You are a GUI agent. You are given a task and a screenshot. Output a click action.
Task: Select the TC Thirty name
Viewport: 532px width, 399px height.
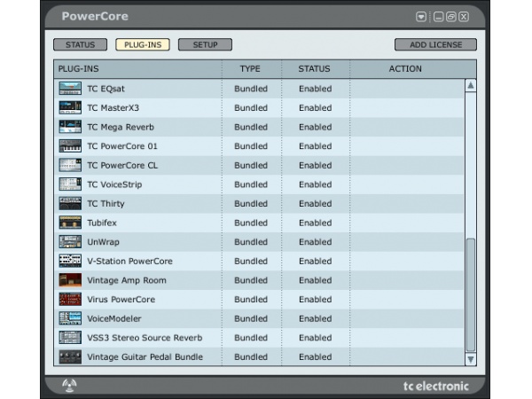tap(106, 204)
